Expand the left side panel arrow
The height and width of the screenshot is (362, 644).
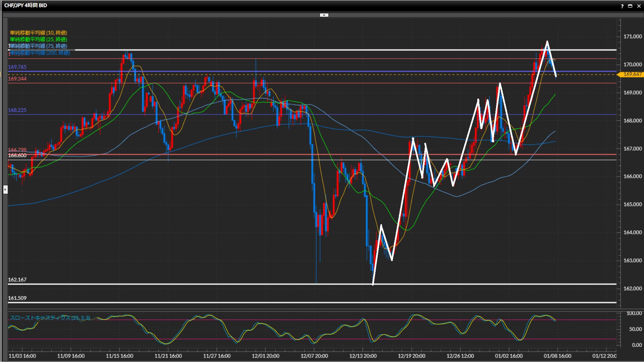click(5, 190)
